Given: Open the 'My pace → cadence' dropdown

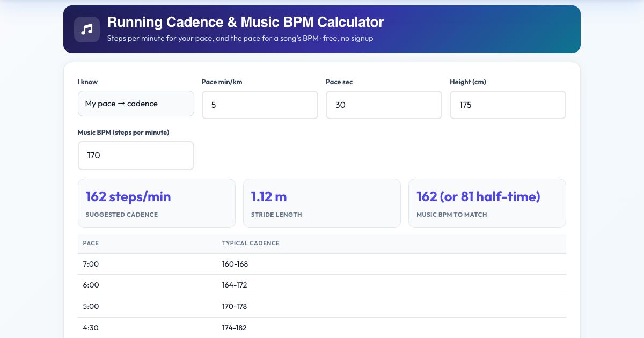Looking at the screenshot, I should [x=136, y=104].
